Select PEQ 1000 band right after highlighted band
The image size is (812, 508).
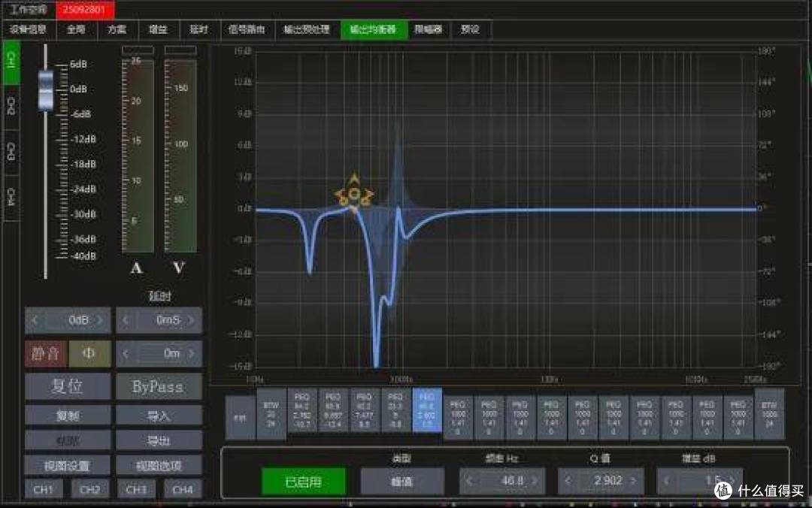click(458, 418)
